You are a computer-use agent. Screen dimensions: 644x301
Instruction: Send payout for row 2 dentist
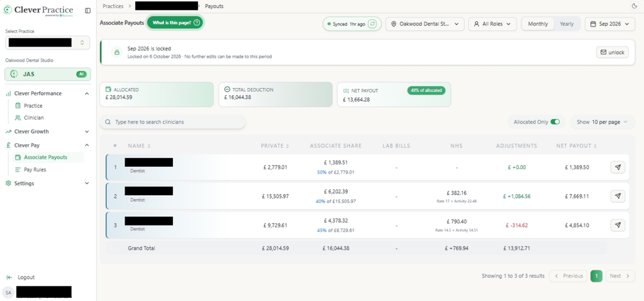618,196
